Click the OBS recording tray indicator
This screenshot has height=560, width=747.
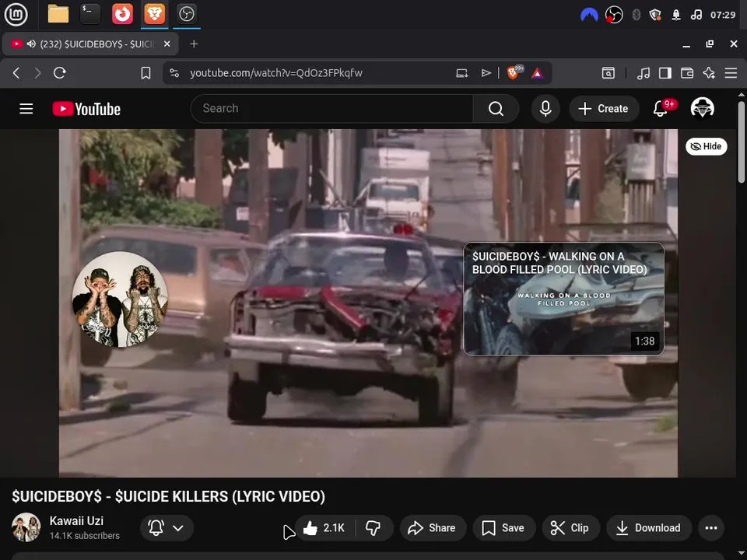pos(614,15)
